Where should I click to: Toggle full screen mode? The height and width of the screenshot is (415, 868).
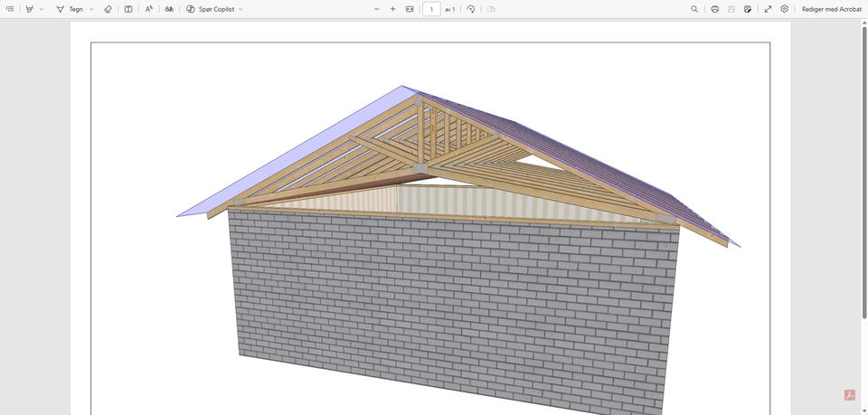(x=768, y=9)
